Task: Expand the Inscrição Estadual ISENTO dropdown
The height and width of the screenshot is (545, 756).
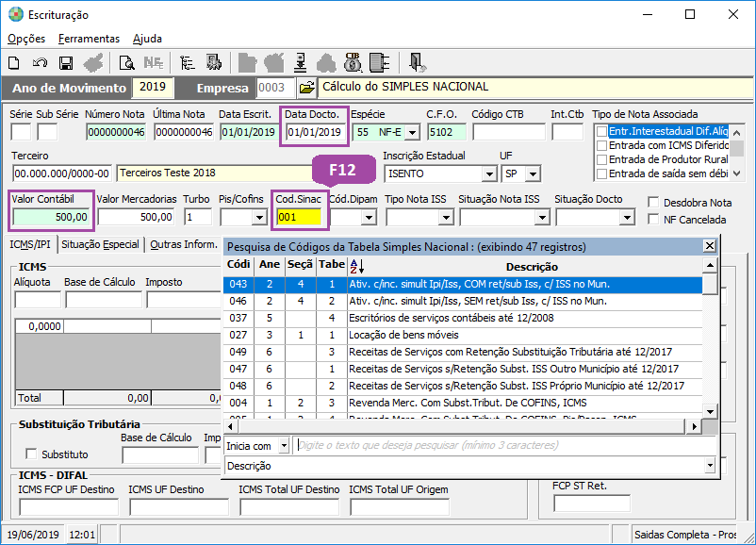Action: tap(489, 173)
